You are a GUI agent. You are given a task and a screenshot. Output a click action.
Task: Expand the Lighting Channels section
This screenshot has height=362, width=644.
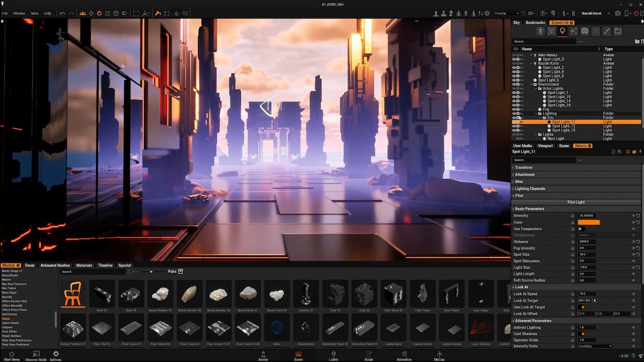point(577,189)
